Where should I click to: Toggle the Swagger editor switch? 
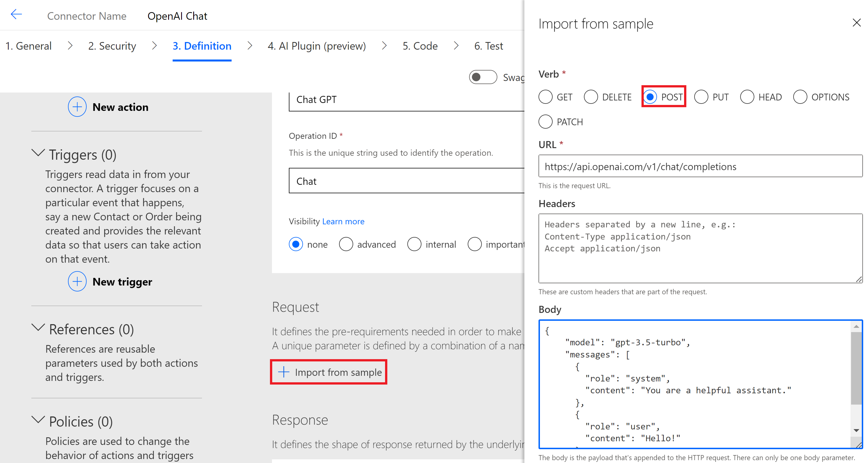[x=483, y=77]
